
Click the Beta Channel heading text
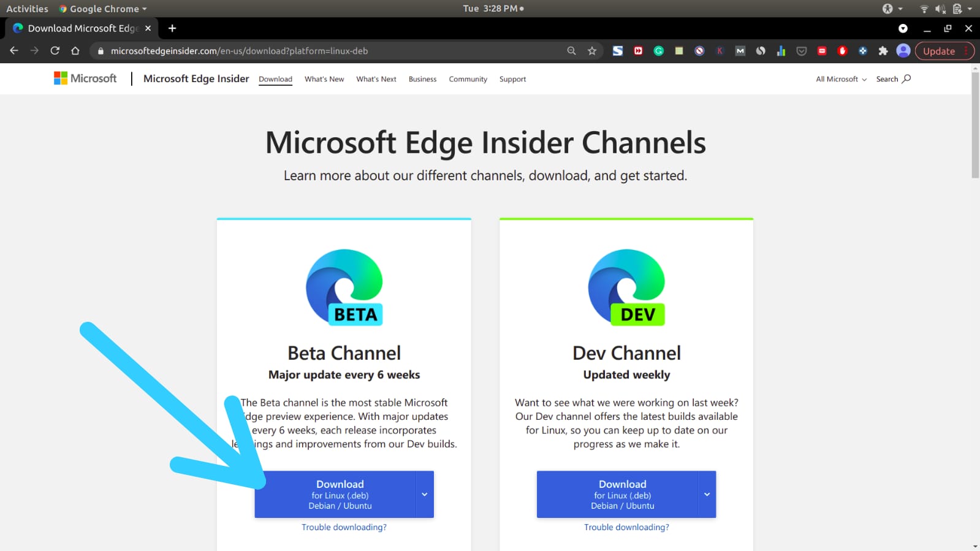pyautogui.click(x=344, y=353)
